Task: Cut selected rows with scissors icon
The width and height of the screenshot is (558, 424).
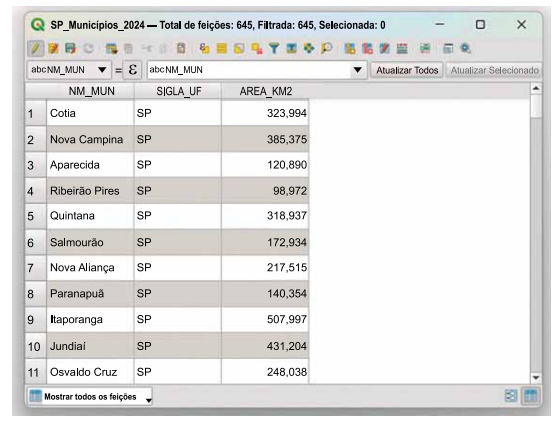Action: pyautogui.click(x=146, y=48)
